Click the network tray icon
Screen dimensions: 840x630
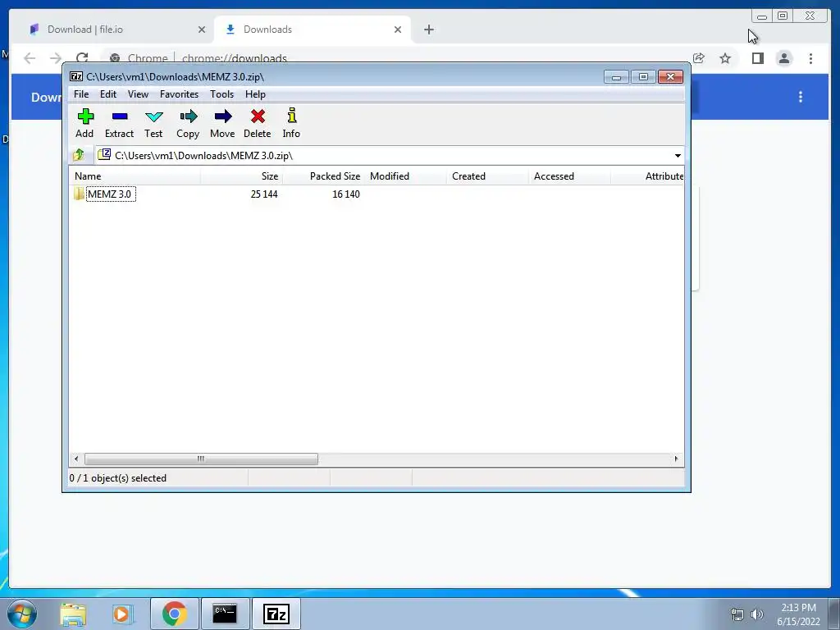(737, 614)
